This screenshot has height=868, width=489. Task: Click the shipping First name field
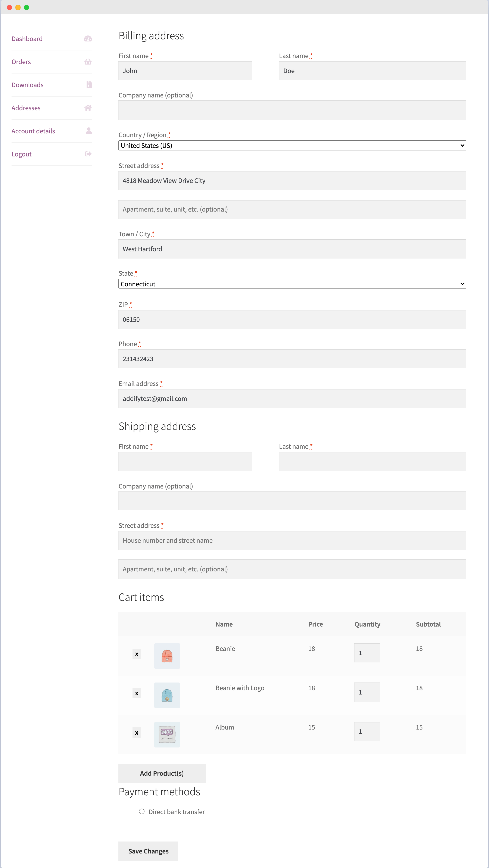point(185,461)
